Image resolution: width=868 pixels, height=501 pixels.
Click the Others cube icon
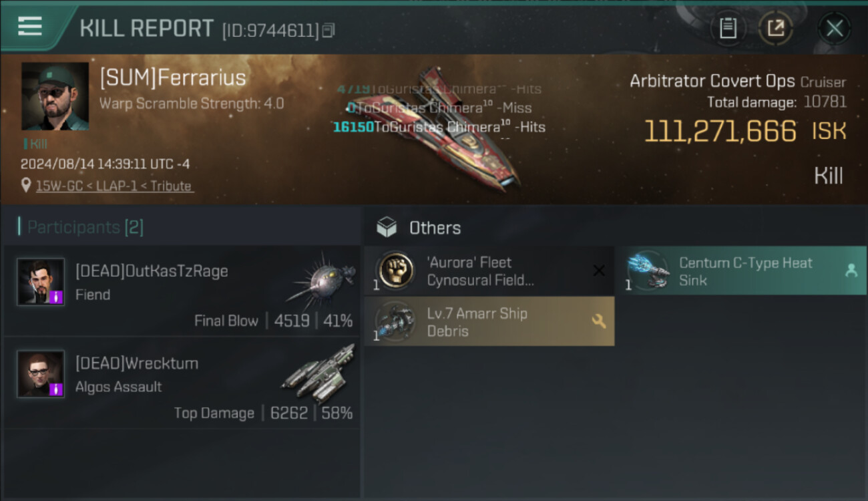387,228
